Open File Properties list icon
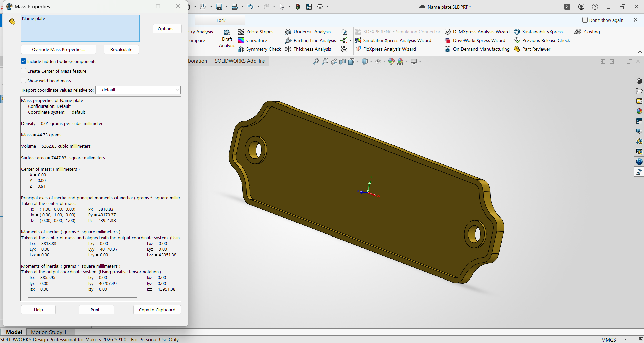Image resolution: width=644 pixels, height=343 pixels. coord(309,7)
